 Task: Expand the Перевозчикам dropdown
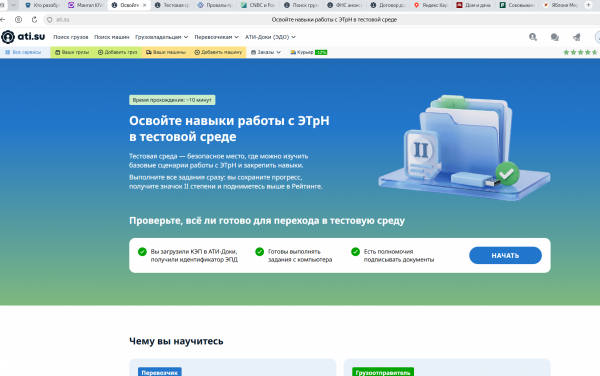[x=217, y=37]
